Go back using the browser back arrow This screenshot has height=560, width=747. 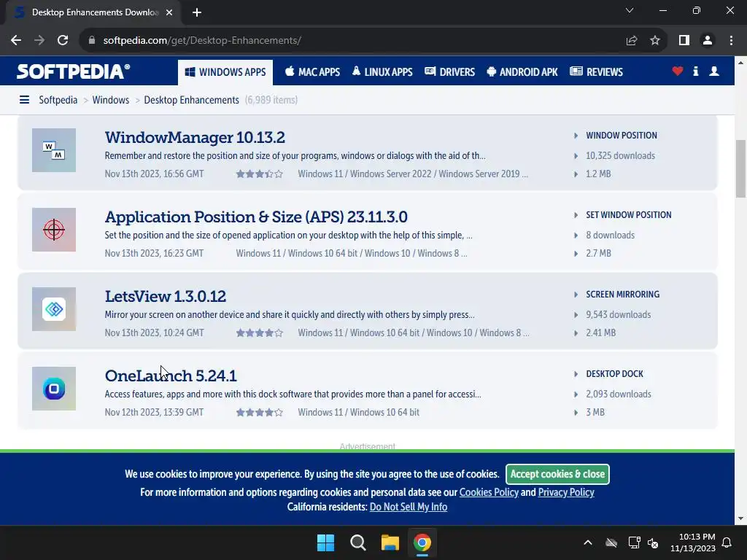(x=16, y=41)
